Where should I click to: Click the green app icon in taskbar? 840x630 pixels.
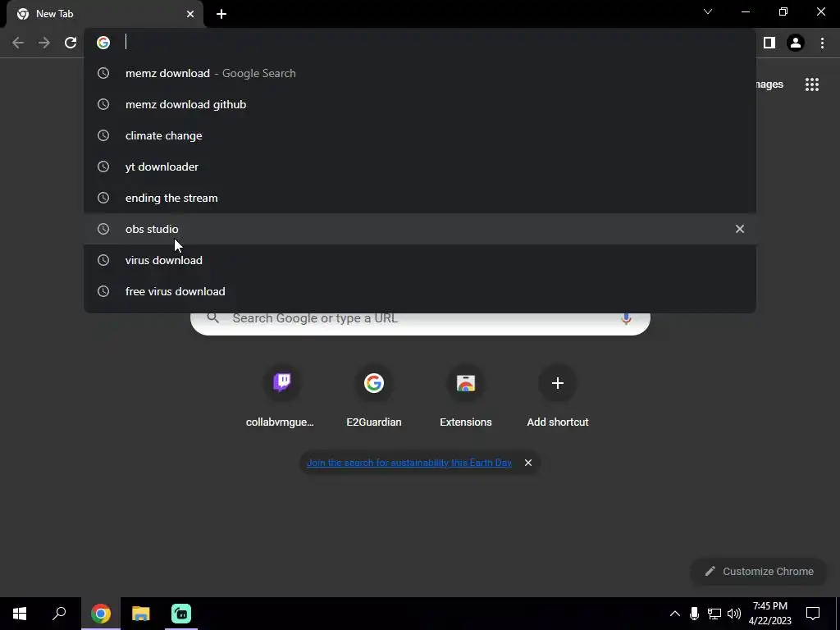[181, 614]
